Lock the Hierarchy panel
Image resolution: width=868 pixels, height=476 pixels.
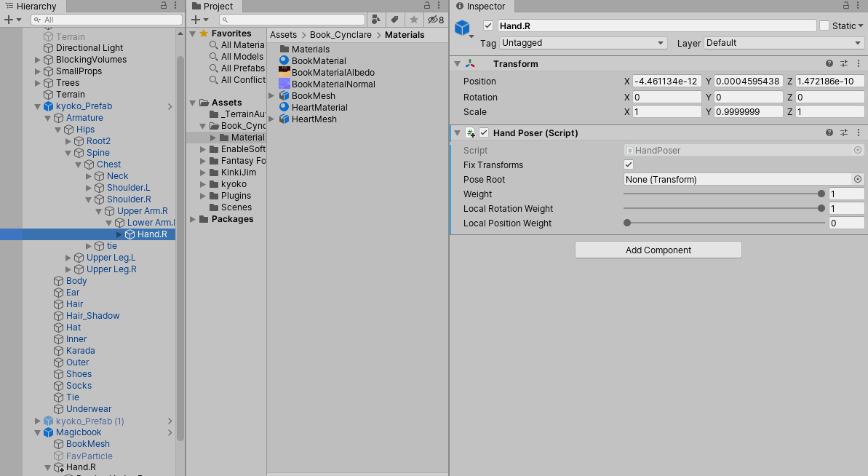164,6
